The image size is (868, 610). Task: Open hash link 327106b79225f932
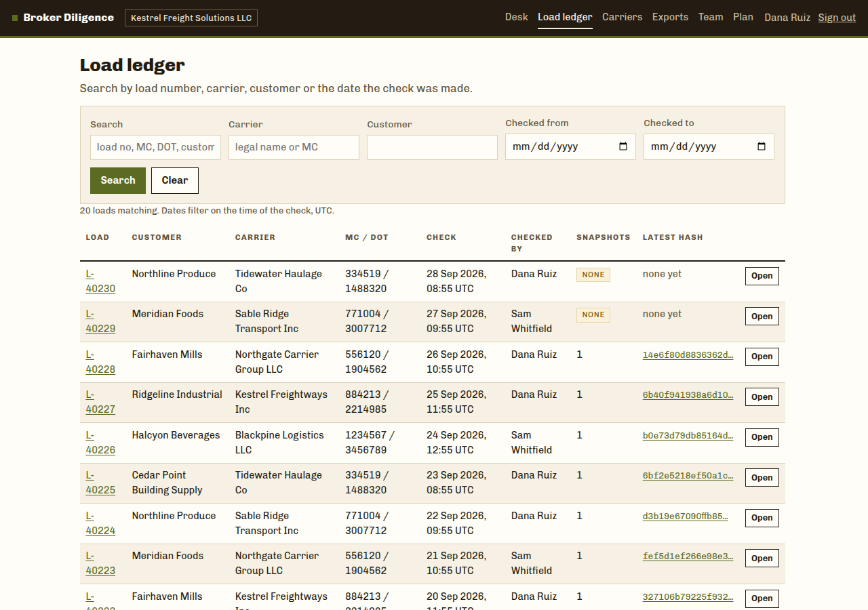(688, 596)
